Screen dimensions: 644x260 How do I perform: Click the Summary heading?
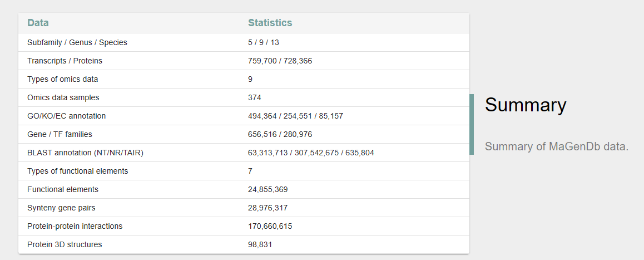(x=526, y=105)
